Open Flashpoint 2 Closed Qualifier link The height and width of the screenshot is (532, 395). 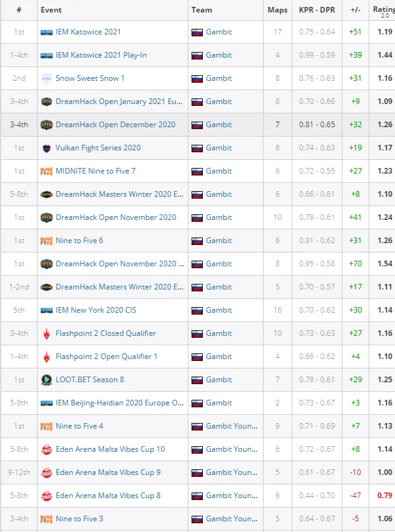[106, 333]
